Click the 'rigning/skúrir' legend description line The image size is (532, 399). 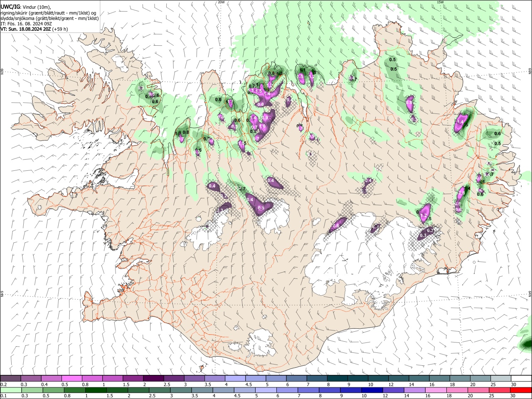pos(48,13)
